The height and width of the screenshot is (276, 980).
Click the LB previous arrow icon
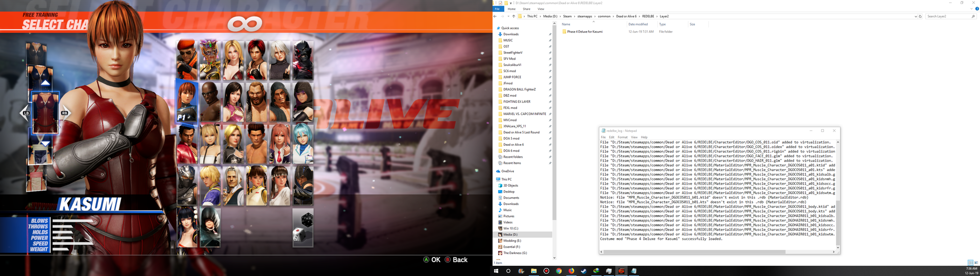[x=24, y=113]
